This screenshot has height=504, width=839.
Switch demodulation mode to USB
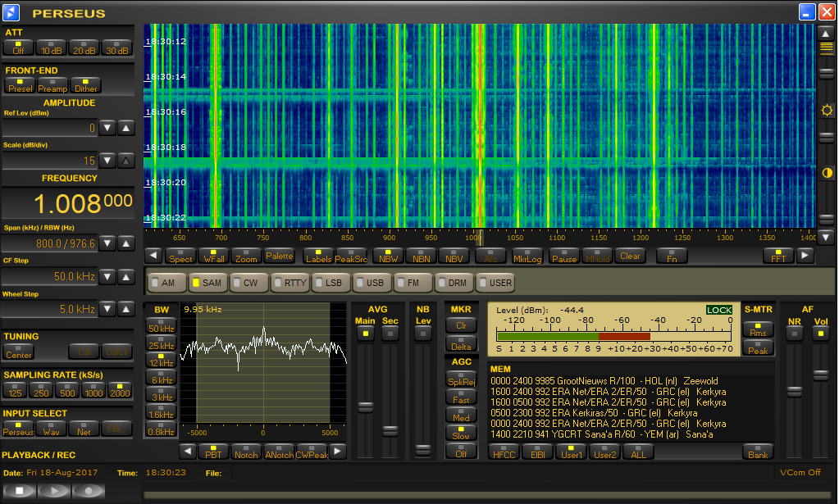coord(371,283)
